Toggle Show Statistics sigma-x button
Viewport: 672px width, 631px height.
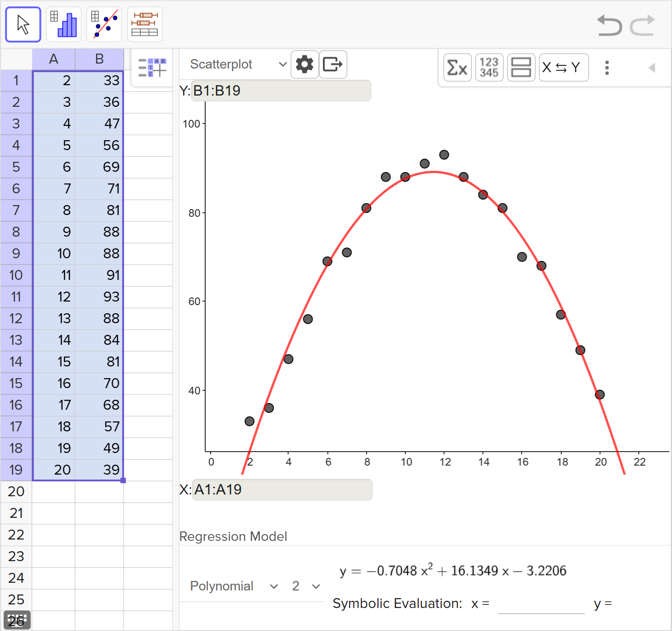pos(457,68)
